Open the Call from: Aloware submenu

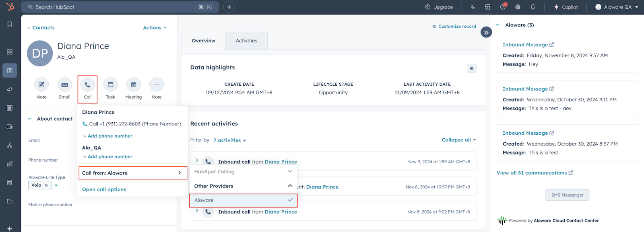click(133, 173)
